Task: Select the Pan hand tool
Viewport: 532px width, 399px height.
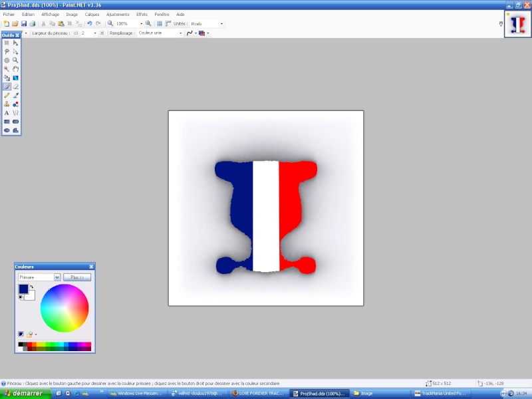Action: point(15,69)
